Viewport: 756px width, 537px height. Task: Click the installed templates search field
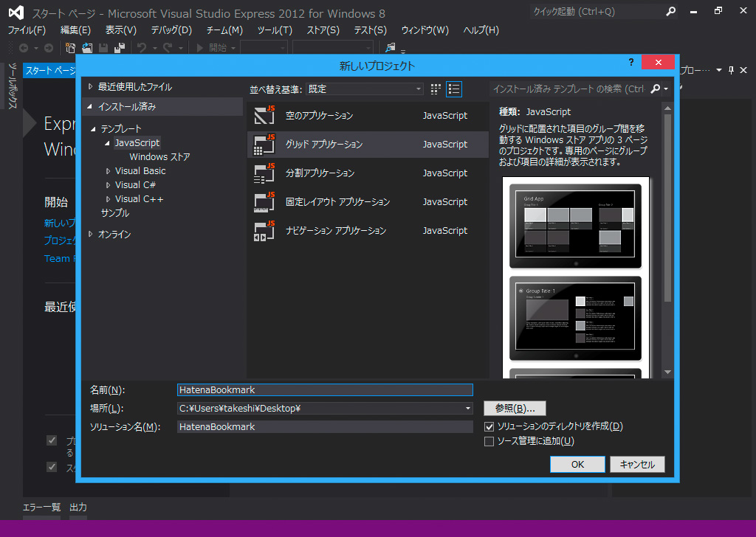(x=569, y=89)
